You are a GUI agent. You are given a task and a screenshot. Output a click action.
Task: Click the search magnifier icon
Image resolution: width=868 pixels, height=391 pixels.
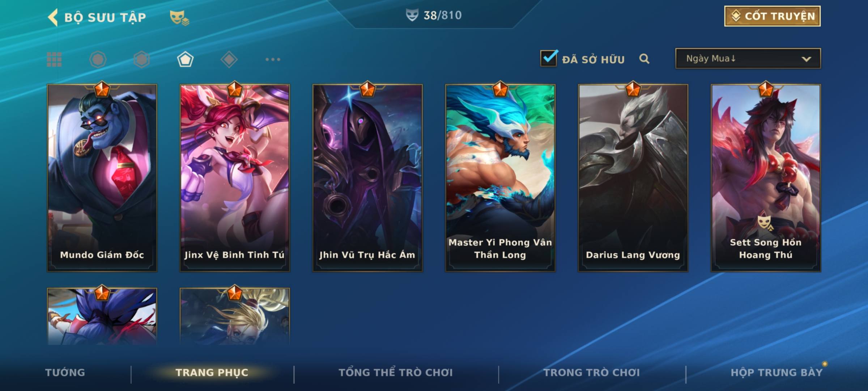(x=644, y=59)
